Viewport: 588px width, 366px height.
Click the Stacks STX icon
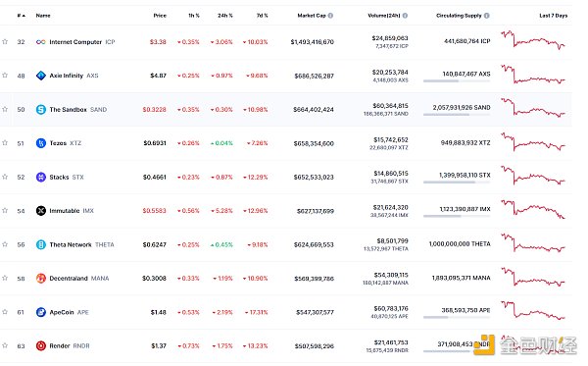pos(40,177)
